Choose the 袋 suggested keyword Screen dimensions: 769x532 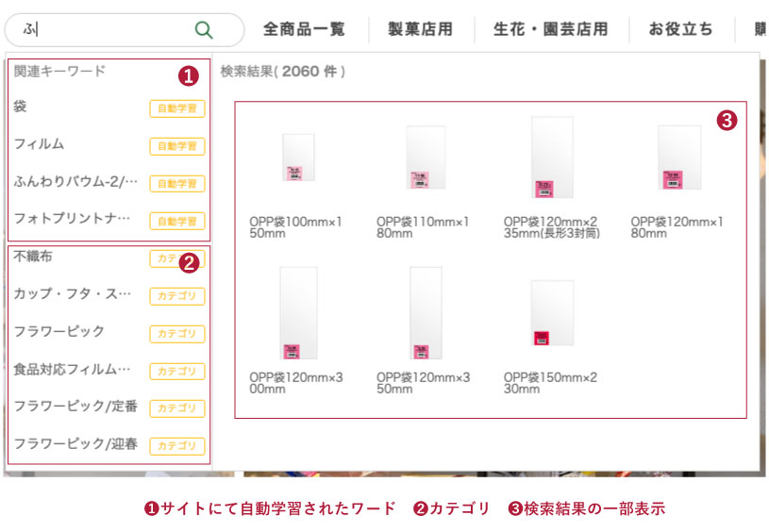[21, 108]
